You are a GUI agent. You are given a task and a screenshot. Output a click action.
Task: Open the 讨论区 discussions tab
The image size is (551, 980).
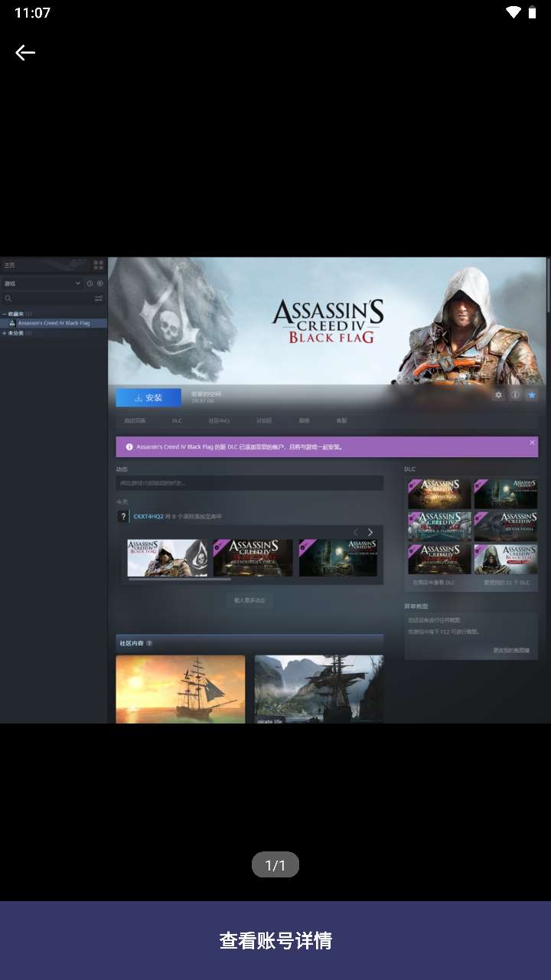pos(264,421)
